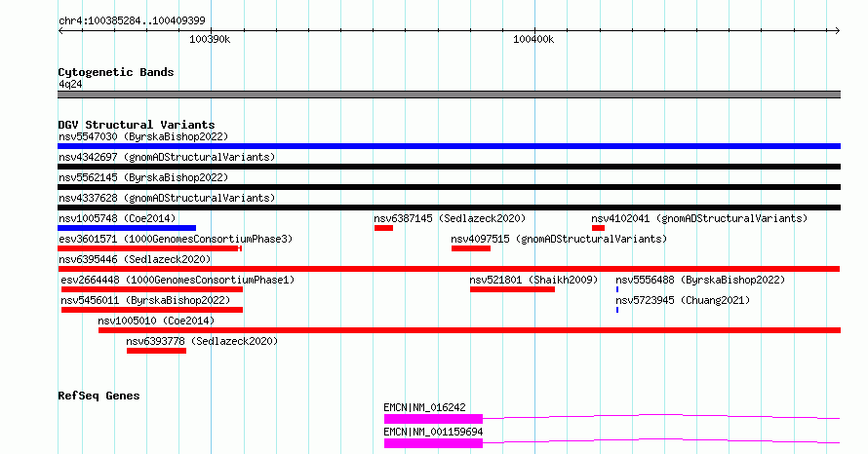The height and width of the screenshot is (454, 868).
Task: Click the nsv4102041 (gnomADStructuralVariants) label
Action: 699,218
